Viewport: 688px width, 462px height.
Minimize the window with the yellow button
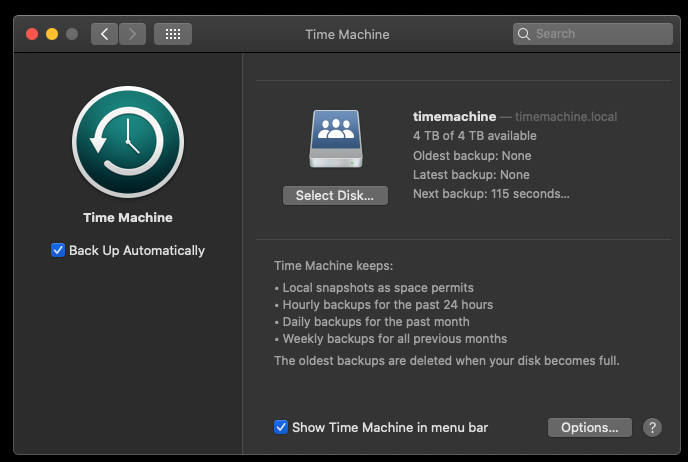point(52,34)
